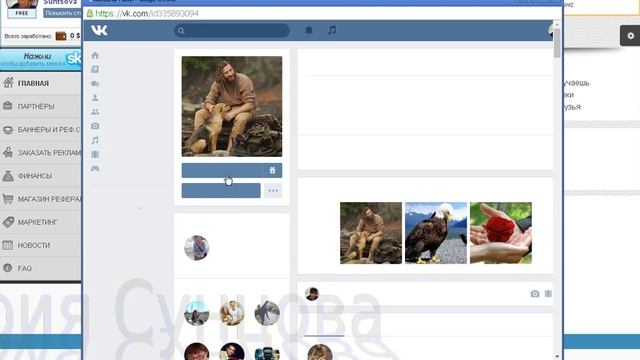Open the VK music player icon
Screen dimensions: 640x360
pos(332,30)
